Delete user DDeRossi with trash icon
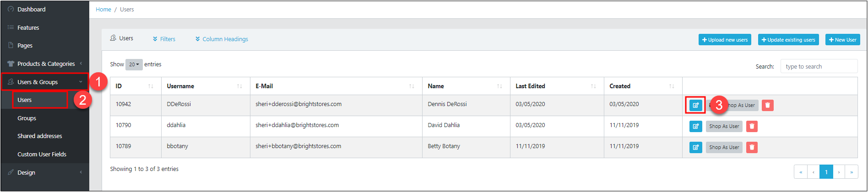 tap(768, 105)
